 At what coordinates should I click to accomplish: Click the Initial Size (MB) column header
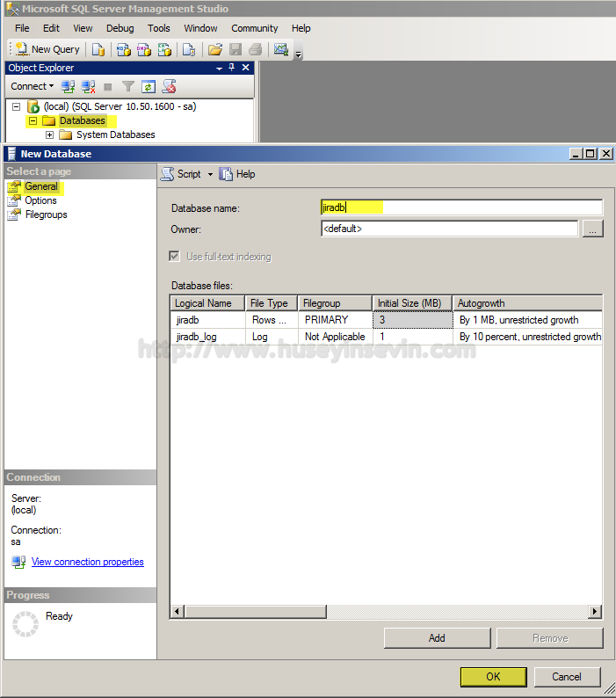pyautogui.click(x=413, y=303)
